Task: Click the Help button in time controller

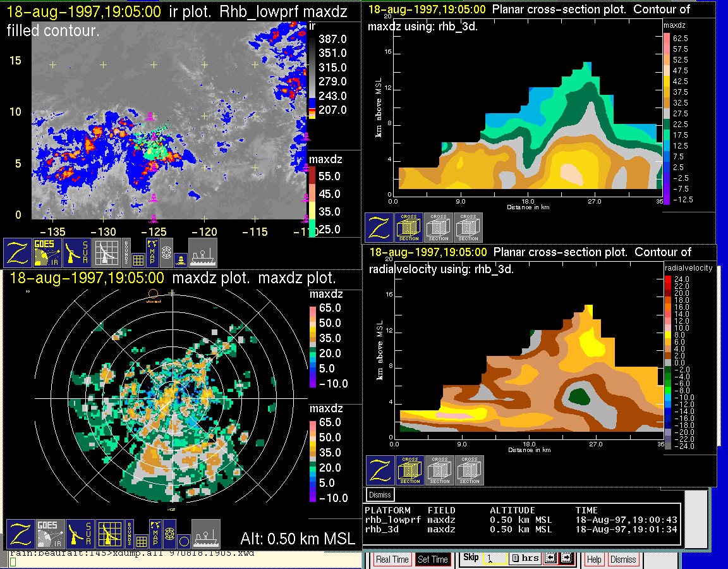Action: (594, 560)
